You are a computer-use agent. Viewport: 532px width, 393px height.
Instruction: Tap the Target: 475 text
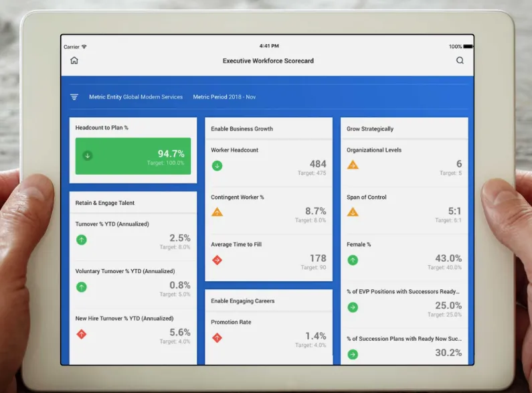point(312,173)
